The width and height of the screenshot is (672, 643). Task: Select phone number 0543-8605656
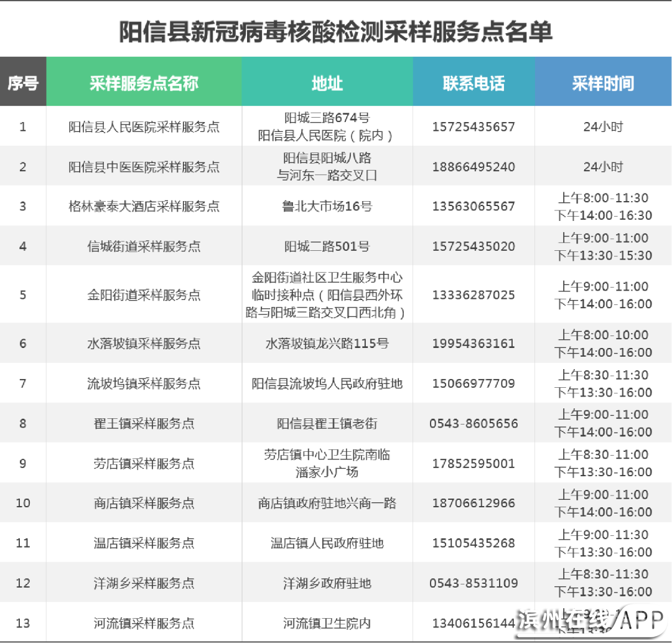(x=474, y=424)
